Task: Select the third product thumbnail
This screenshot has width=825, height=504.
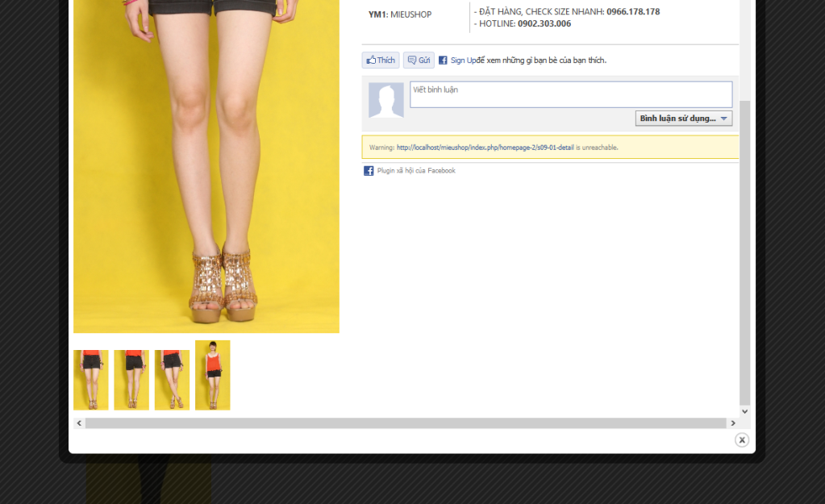Action: [x=172, y=380]
